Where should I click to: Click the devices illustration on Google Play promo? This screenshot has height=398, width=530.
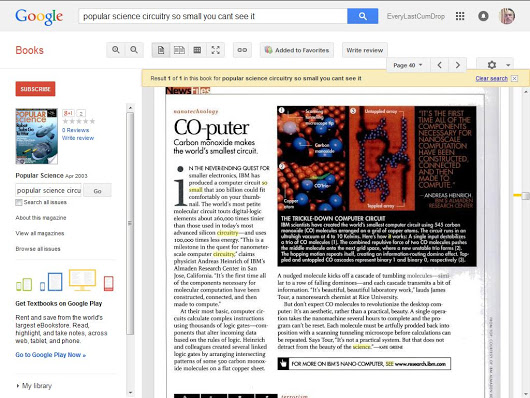[65, 280]
